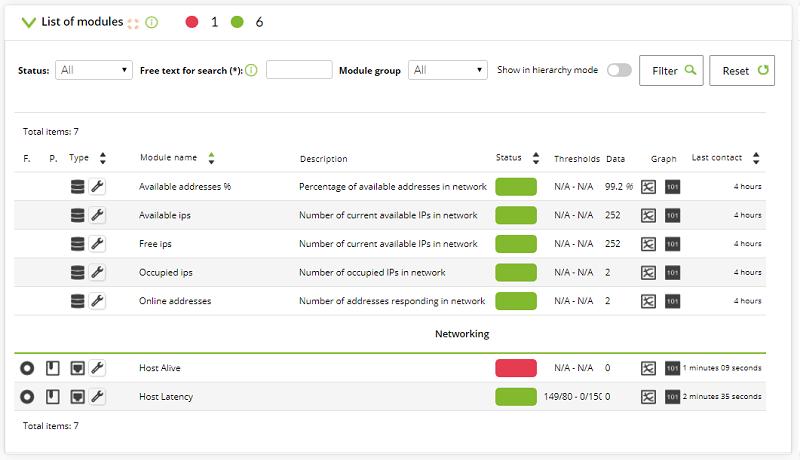The width and height of the screenshot is (800, 460).
Task: Click wrench edit icon for Host Alive
Action: pos(97,368)
